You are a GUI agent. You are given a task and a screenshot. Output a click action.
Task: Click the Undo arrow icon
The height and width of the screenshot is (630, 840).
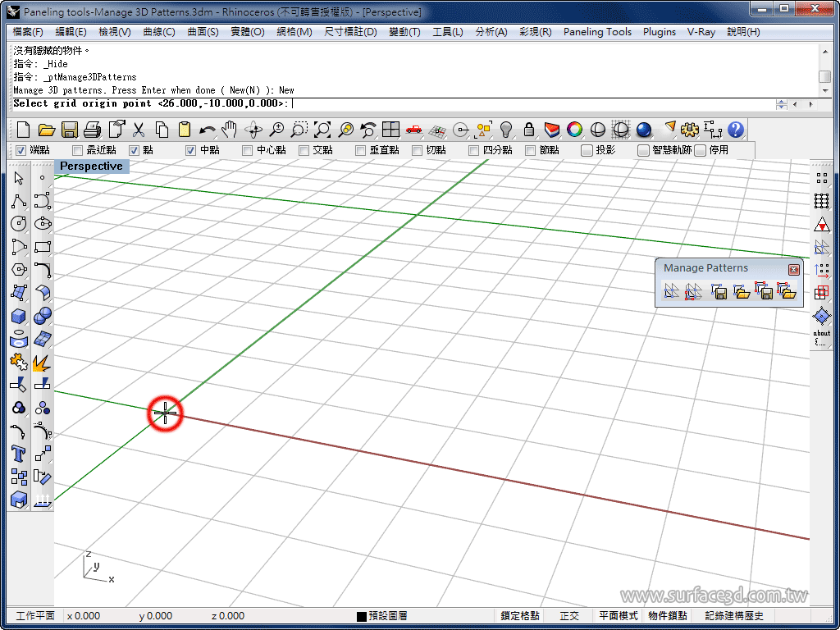click(207, 130)
